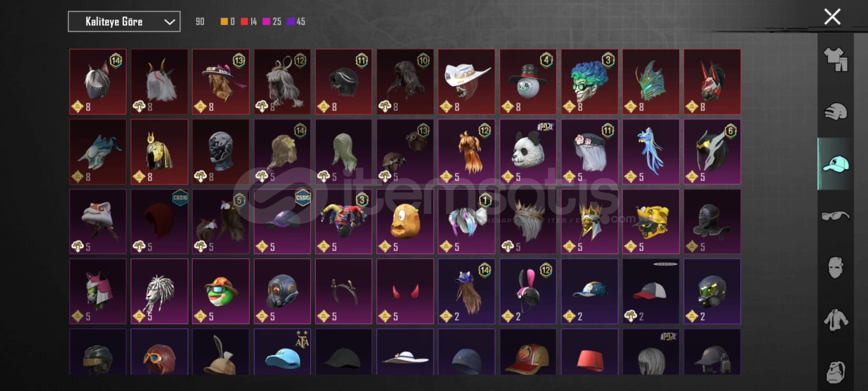Close the inventory with the X button

click(x=832, y=16)
